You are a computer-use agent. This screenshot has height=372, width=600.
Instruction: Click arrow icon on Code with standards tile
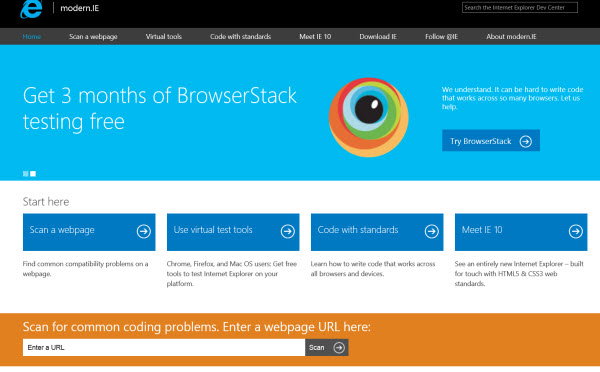pyautogui.click(x=431, y=231)
